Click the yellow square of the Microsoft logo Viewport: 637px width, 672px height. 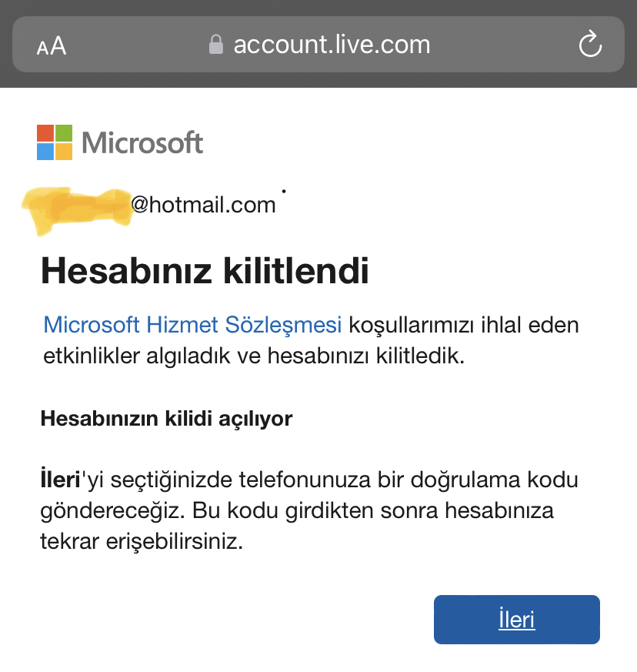tap(64, 152)
